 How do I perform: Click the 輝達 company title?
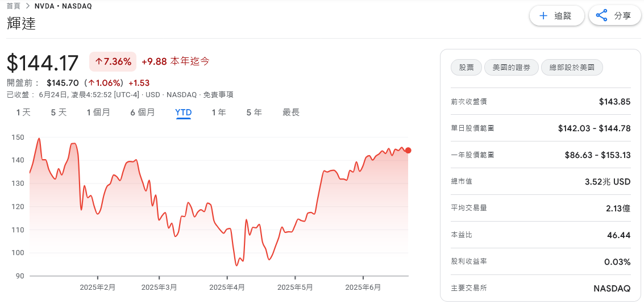click(22, 24)
